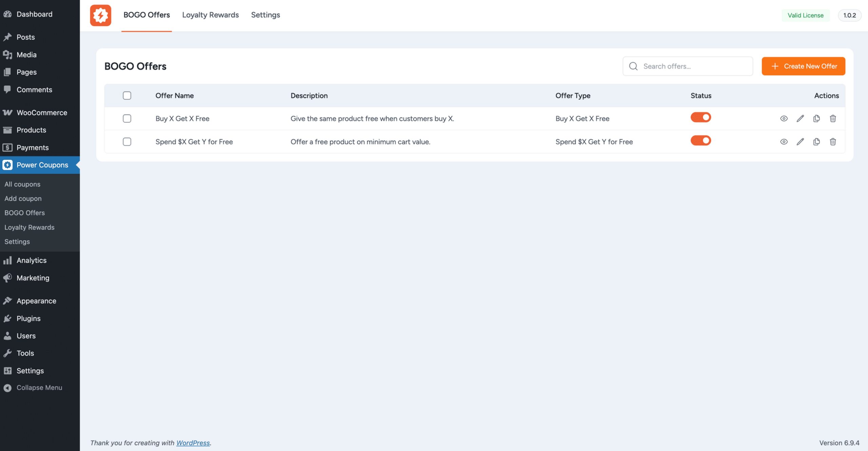Open WordPress Settings in main sidebar
The image size is (868, 451).
[x=40, y=371]
